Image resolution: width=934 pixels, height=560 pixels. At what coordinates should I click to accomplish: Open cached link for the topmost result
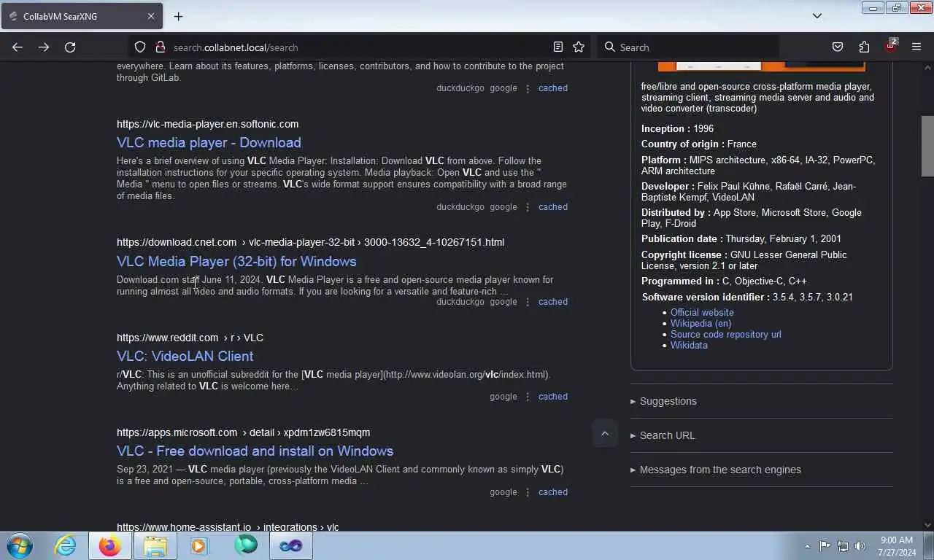pyautogui.click(x=553, y=88)
